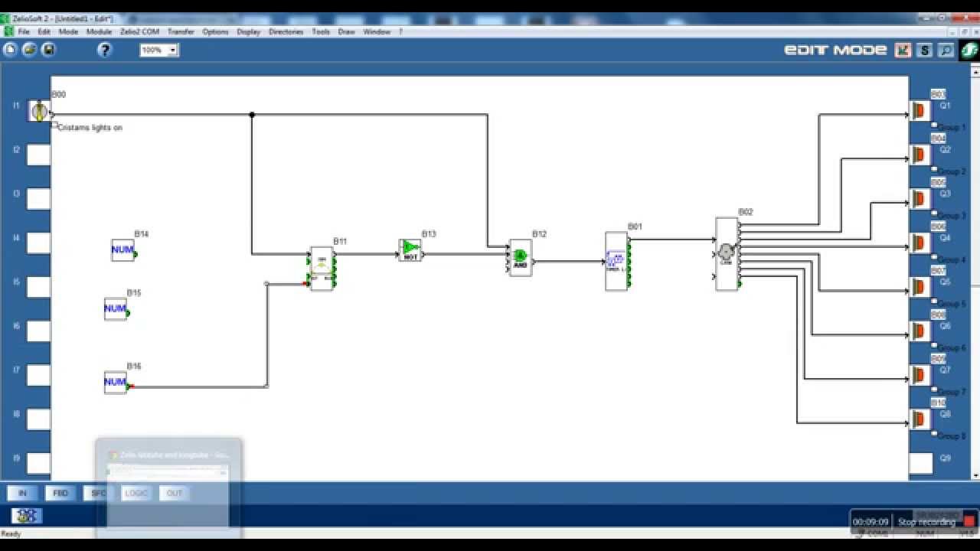Select the B02 CAM block

[727, 254]
